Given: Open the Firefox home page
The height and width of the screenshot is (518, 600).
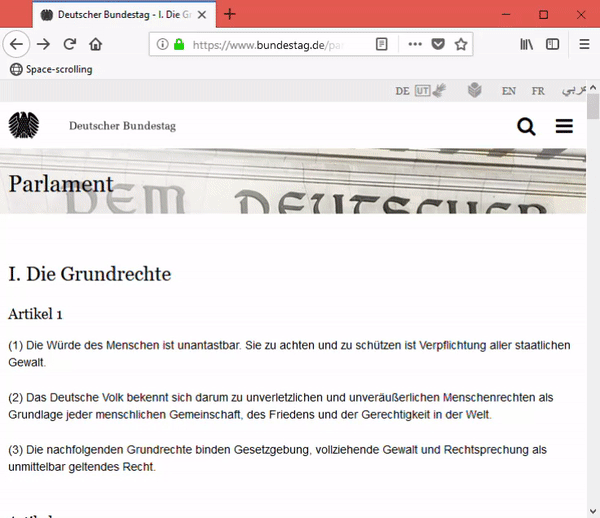Looking at the screenshot, I should coord(95,44).
